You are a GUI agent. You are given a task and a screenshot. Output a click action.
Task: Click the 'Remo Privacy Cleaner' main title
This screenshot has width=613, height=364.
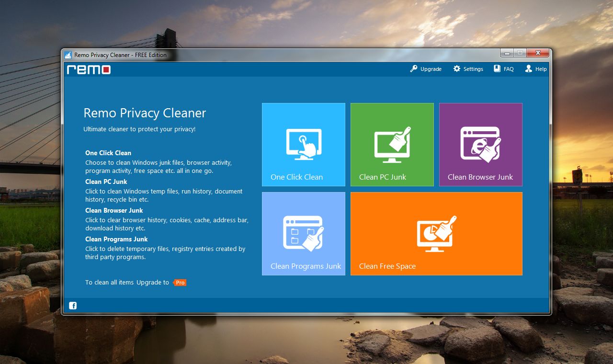(145, 113)
